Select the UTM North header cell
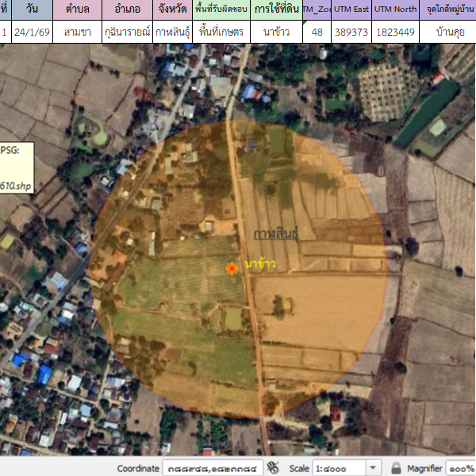Screen dimensions: 476x476 click(x=394, y=10)
